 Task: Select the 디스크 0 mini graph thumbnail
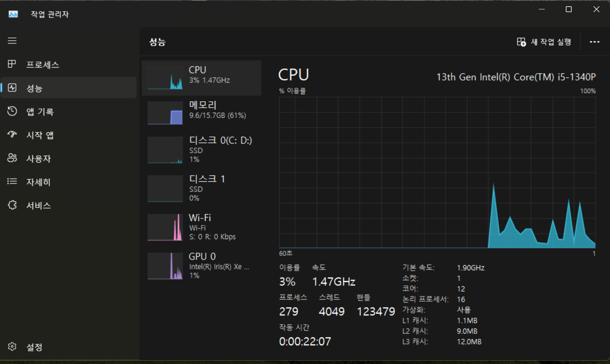pyautogui.click(x=165, y=150)
